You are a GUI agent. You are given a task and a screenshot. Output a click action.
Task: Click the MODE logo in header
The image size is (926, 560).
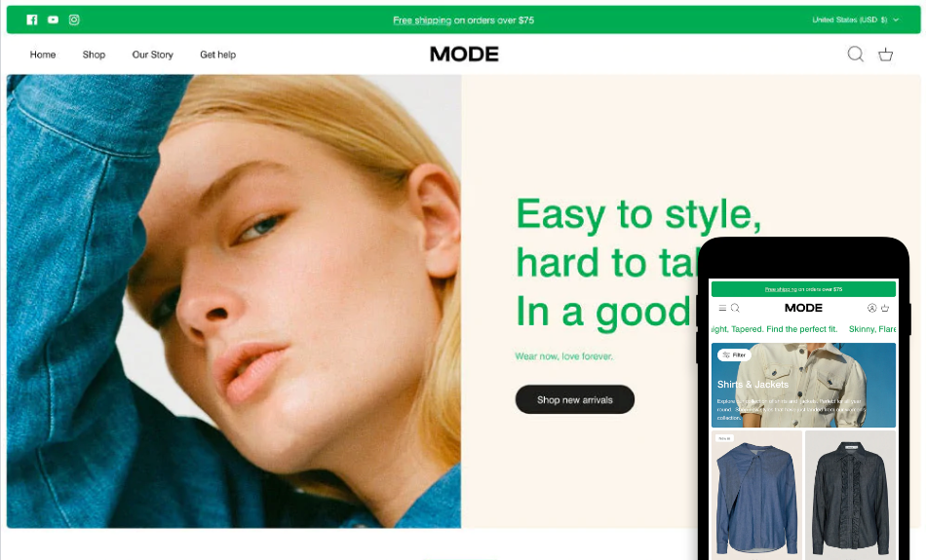(464, 55)
